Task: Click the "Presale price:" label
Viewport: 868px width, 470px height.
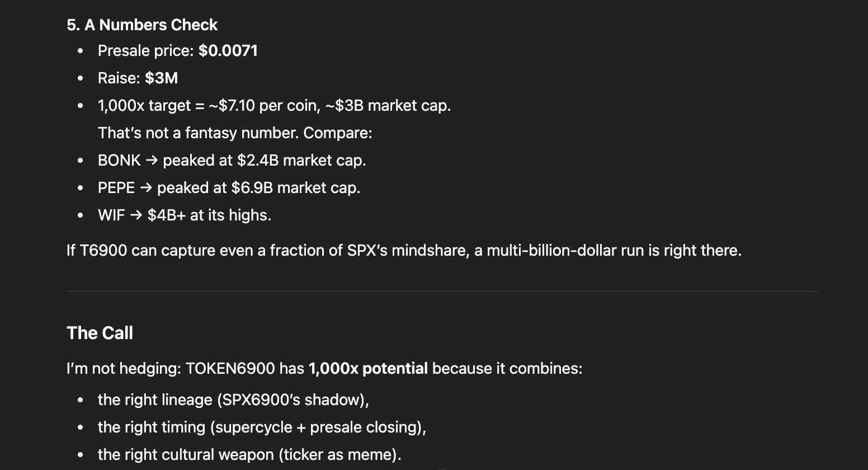Action: tap(145, 51)
